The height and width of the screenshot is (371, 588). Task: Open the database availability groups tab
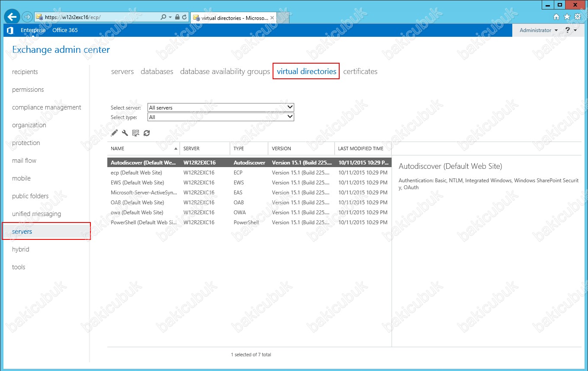coord(225,71)
